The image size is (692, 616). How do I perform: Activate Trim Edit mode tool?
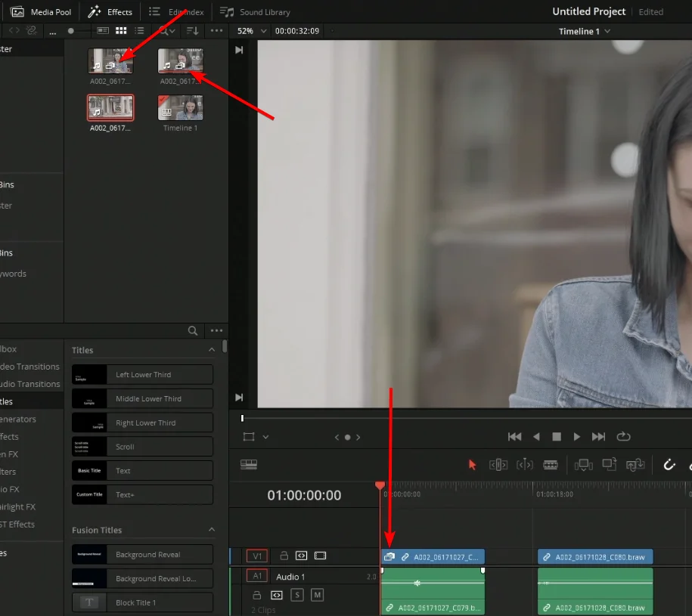click(x=498, y=465)
